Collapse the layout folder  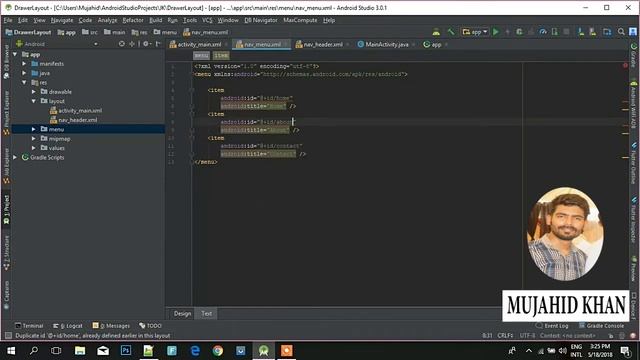(34, 101)
